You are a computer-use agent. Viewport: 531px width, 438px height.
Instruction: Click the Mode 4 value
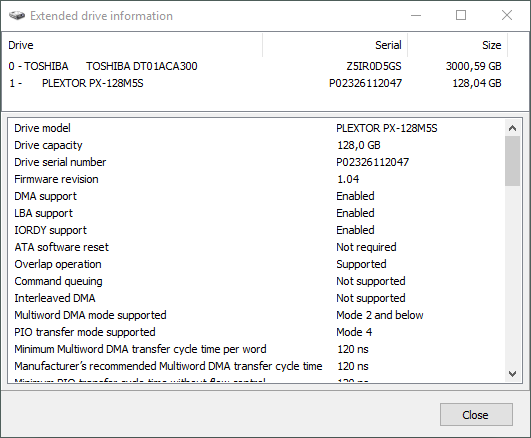(x=354, y=332)
